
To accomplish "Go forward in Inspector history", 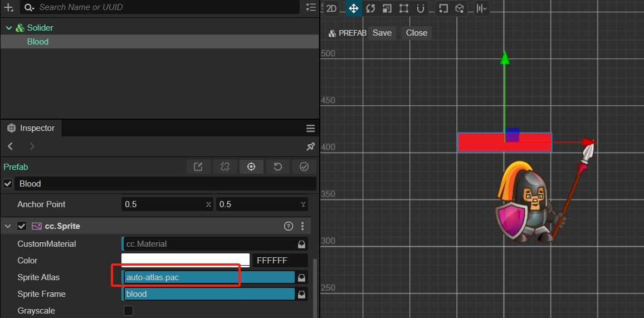I will coord(32,146).
